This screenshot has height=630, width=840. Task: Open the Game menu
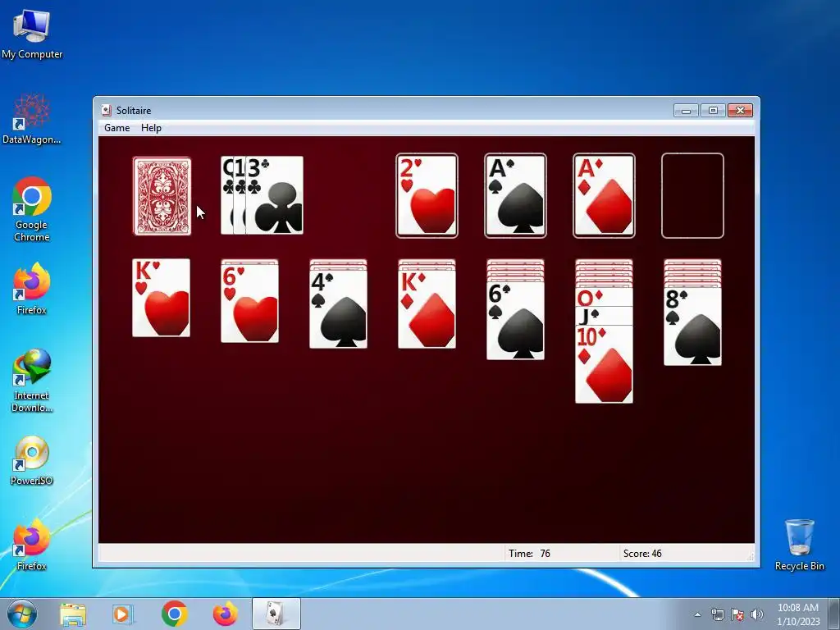116,127
